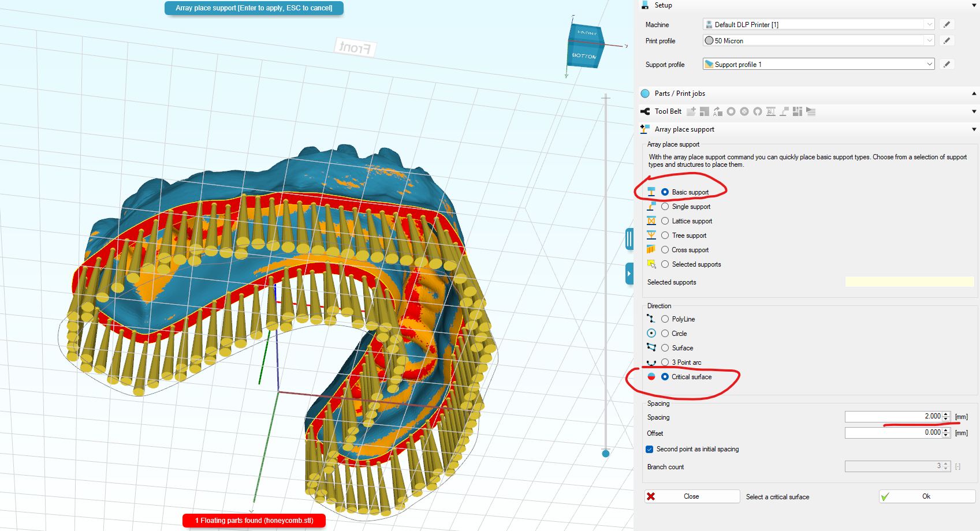Click the pencil icon beside Print profile
This screenshot has width=980, height=531.
point(946,41)
